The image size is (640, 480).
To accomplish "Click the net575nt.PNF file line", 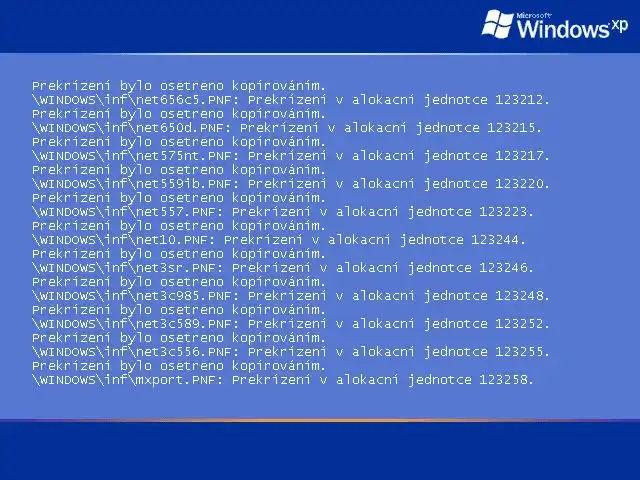I will (291, 156).
